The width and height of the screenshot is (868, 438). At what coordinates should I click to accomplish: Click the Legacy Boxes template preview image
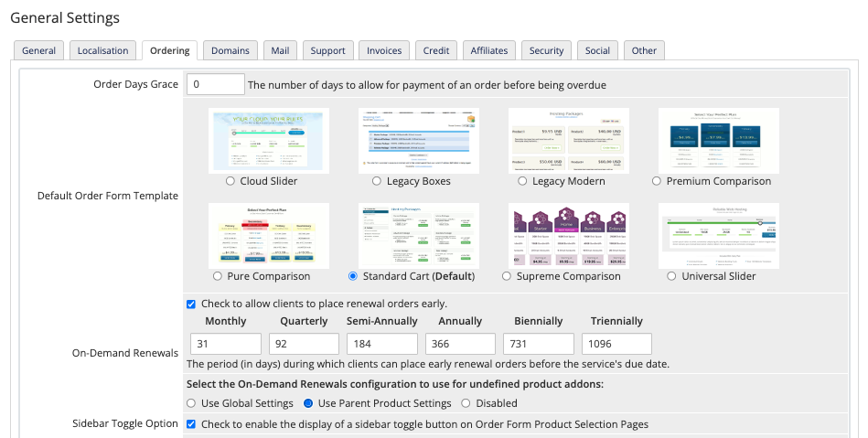[418, 141]
